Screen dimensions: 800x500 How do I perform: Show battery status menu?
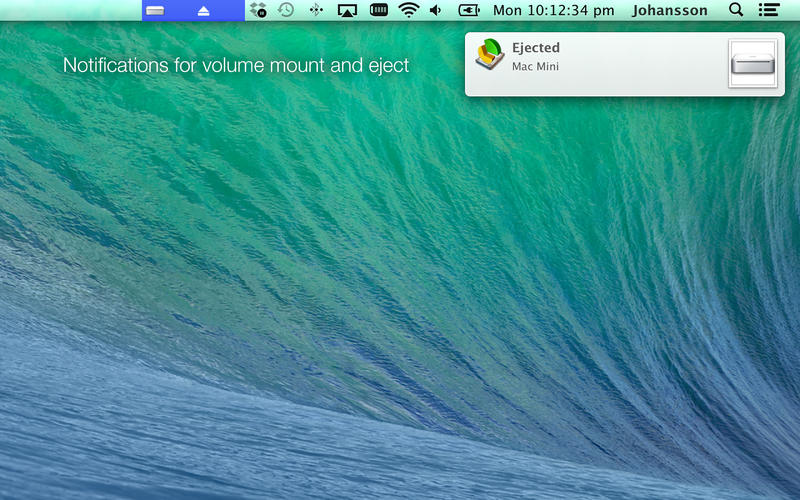coord(468,10)
